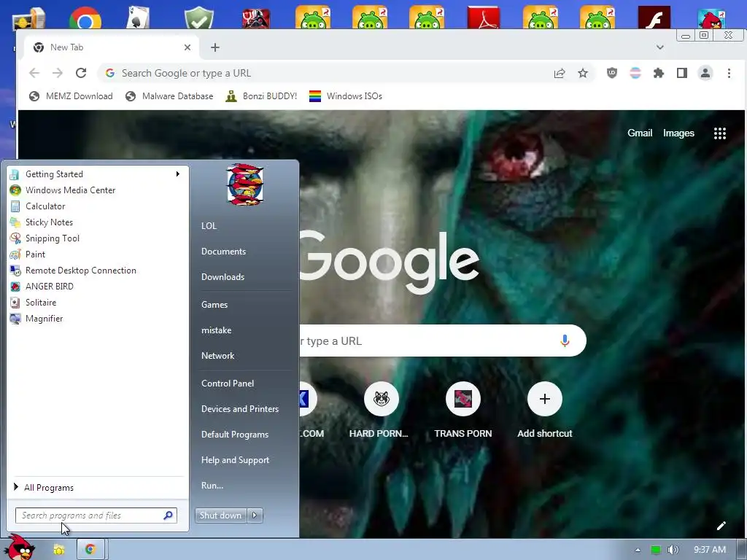Click the taskbar clock 9:37 AM
Viewport: 747px width, 560px height.
709,550
